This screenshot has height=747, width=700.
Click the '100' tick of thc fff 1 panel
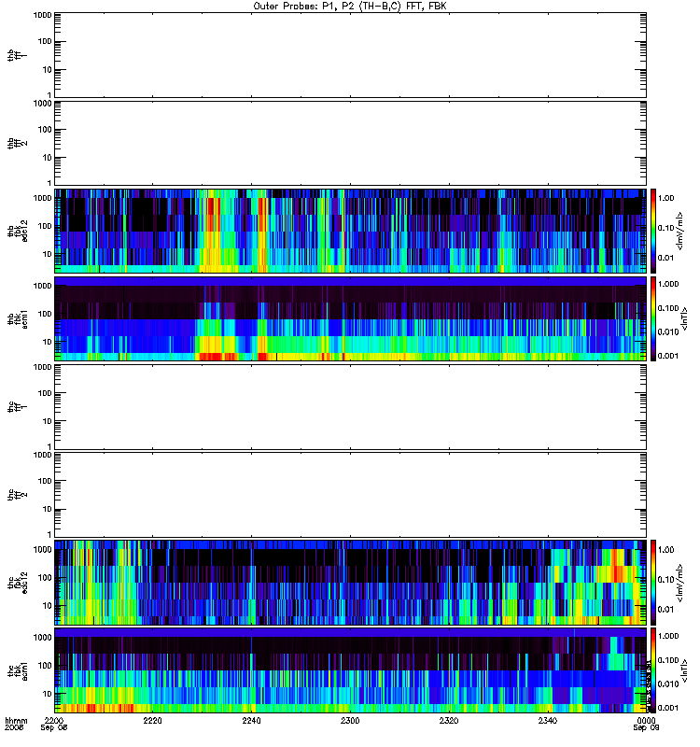pyautogui.click(x=45, y=393)
